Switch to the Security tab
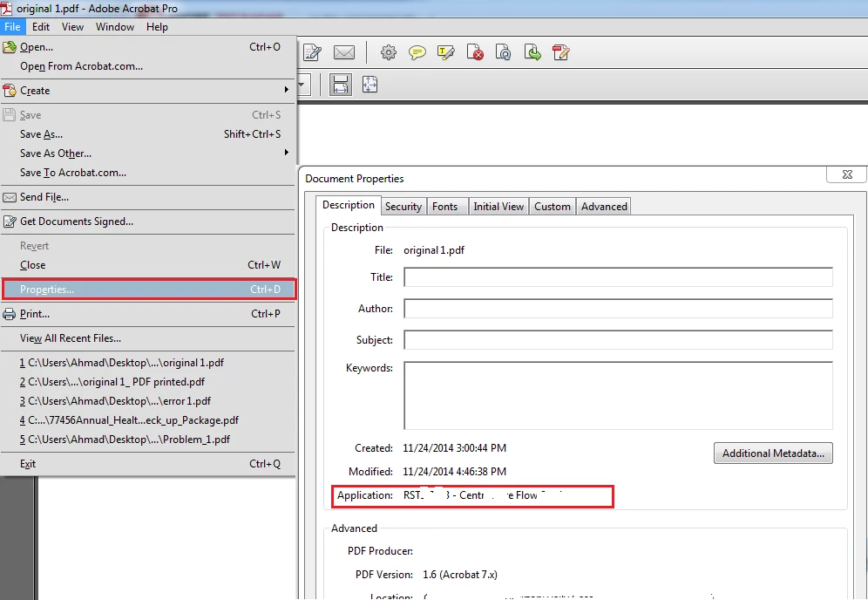This screenshot has width=868, height=600. (403, 207)
